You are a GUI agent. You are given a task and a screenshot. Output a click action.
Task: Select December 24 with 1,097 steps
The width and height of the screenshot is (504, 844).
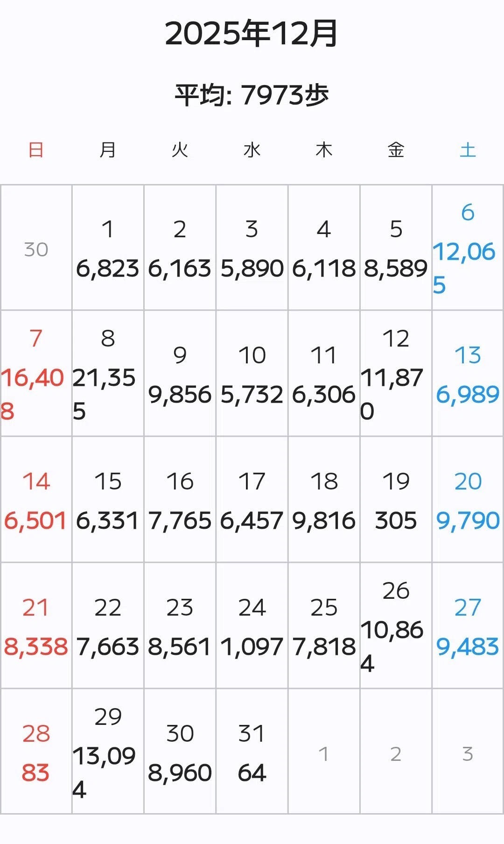coord(252,625)
